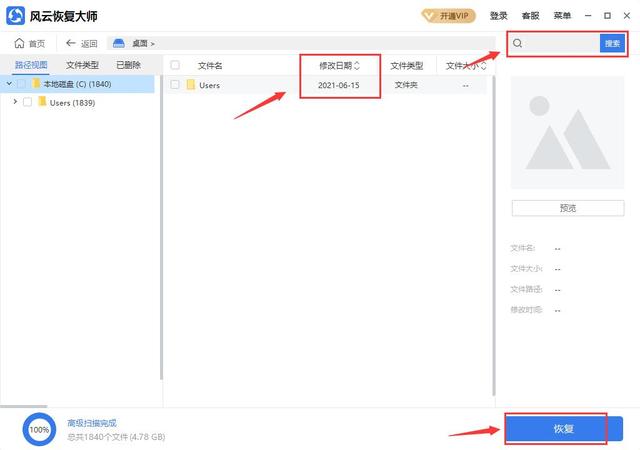640x450 pixels.
Task: Click the 文件类型 column header in file list
Action: (407, 65)
